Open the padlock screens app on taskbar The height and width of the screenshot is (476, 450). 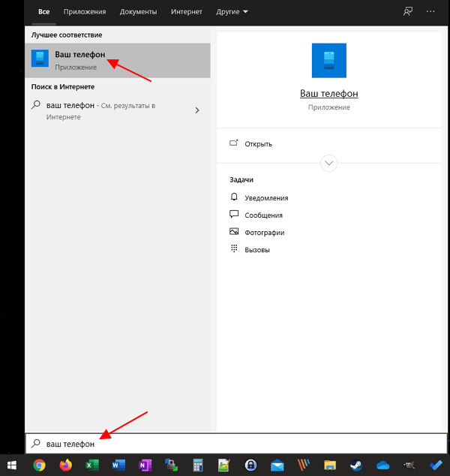point(171,465)
